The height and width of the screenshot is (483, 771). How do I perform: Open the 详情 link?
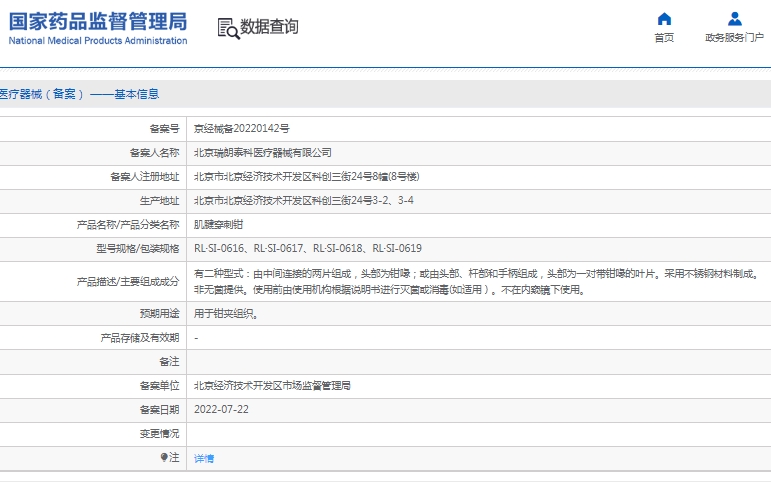click(x=204, y=458)
